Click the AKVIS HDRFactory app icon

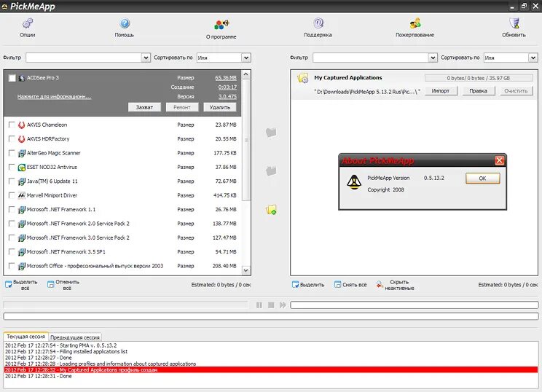[21, 139]
